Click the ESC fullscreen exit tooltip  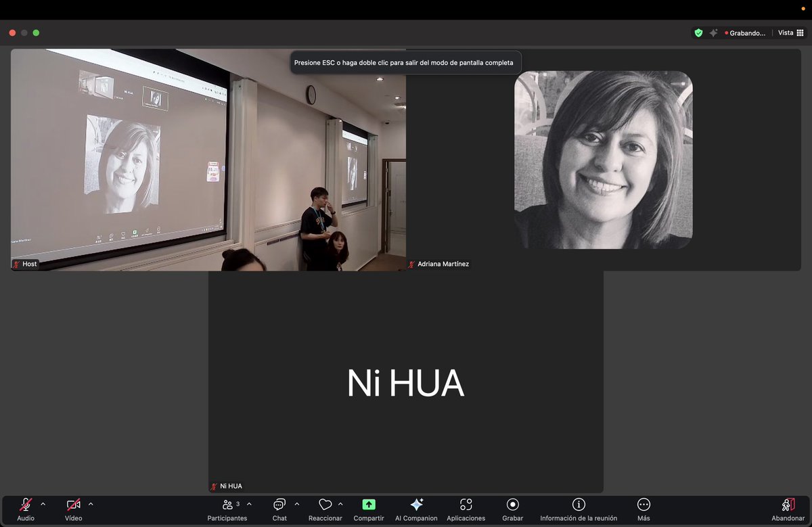pyautogui.click(x=406, y=62)
